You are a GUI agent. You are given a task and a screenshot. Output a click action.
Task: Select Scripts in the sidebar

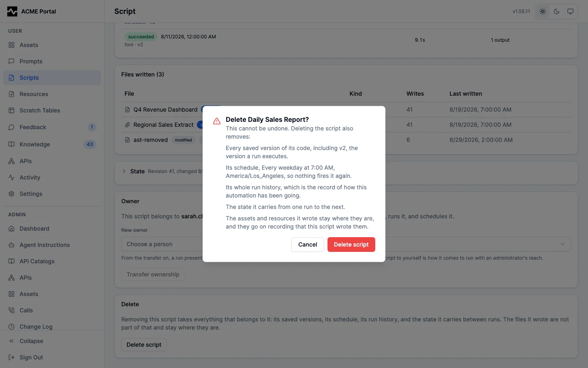52,78
